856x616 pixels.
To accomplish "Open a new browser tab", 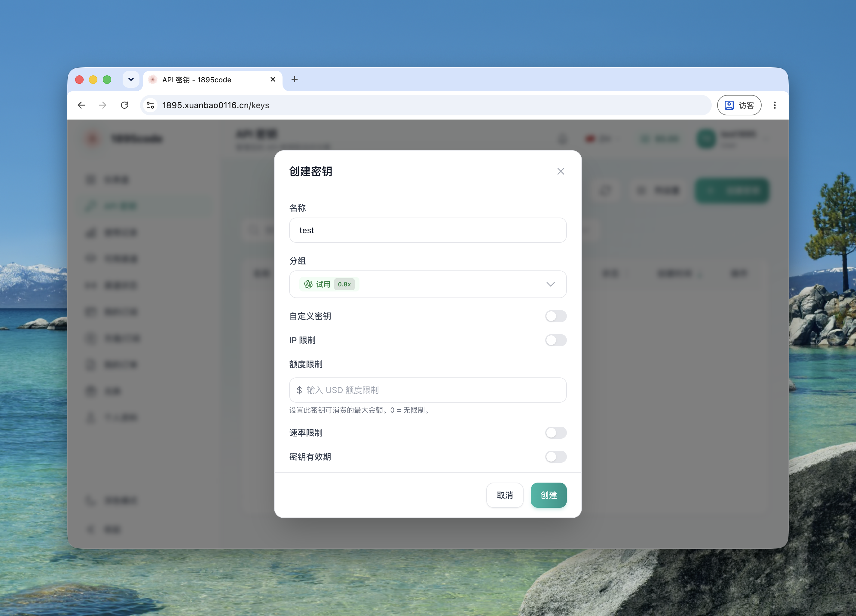I will point(294,80).
